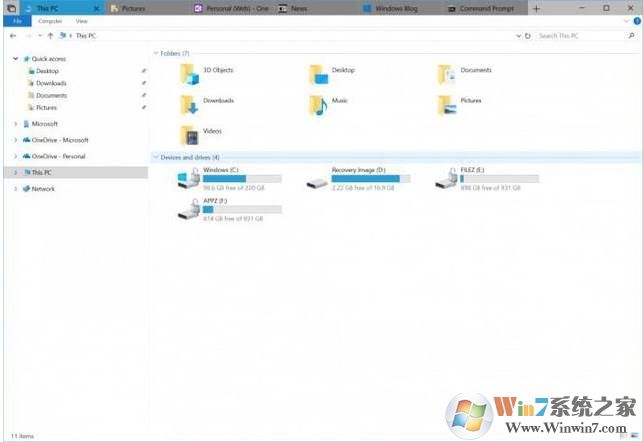Viewport: 643px width, 442px height.
Task: Close the This PC tab
Action: (x=96, y=8)
